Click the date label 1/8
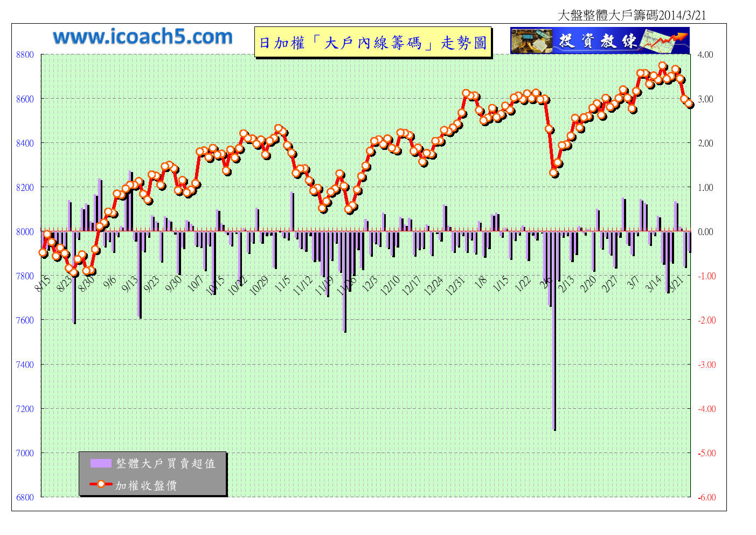 (482, 282)
